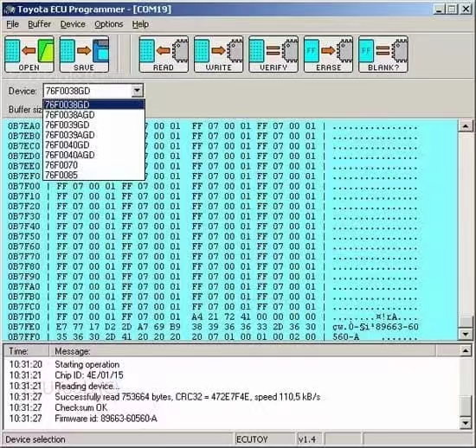Select 76F0038AGD in the device list
The width and height of the screenshot is (476, 448).
tap(93, 115)
